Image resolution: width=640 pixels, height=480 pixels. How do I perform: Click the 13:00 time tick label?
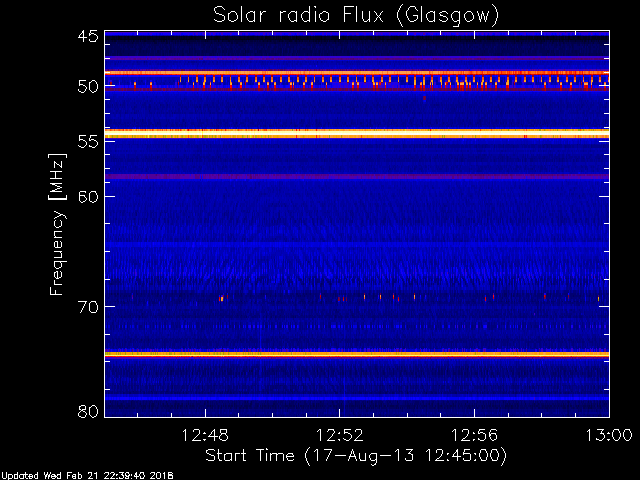point(609,435)
